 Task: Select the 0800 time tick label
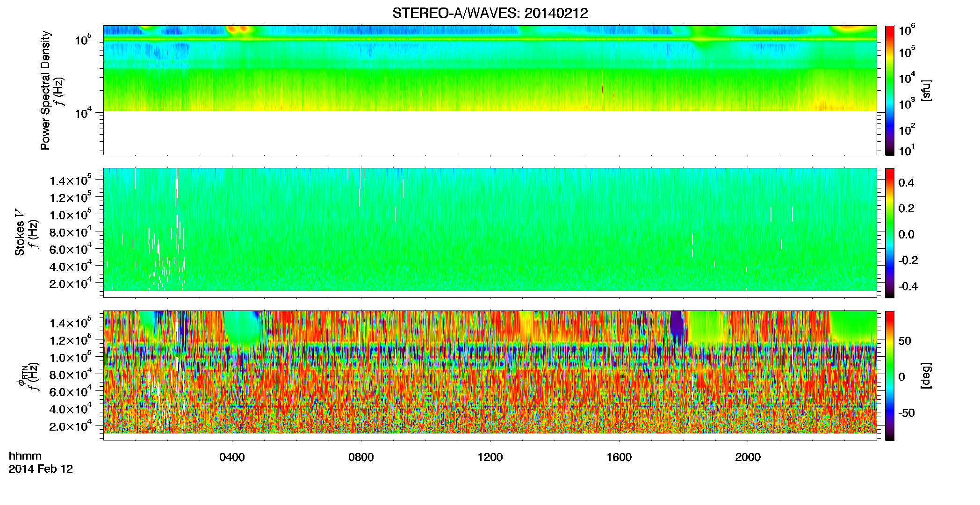(x=361, y=457)
